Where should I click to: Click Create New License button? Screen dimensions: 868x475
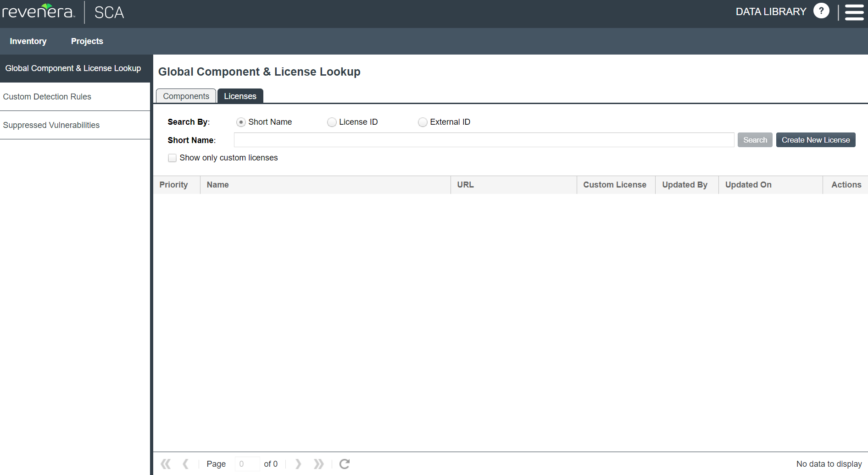point(815,140)
